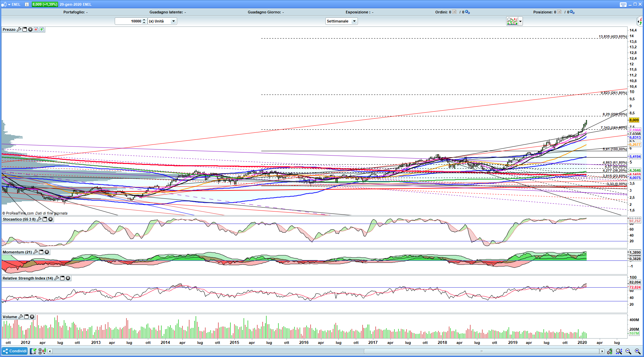The height and width of the screenshot is (357, 644).
Task: Maximize the Relative Strength Index panel
Action: click(x=62, y=278)
